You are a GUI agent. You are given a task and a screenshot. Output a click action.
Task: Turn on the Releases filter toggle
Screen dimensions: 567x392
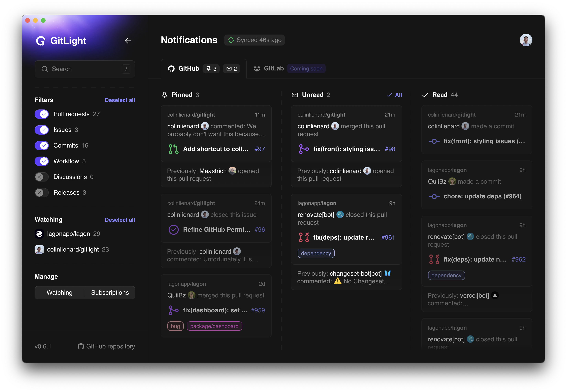[42, 192]
